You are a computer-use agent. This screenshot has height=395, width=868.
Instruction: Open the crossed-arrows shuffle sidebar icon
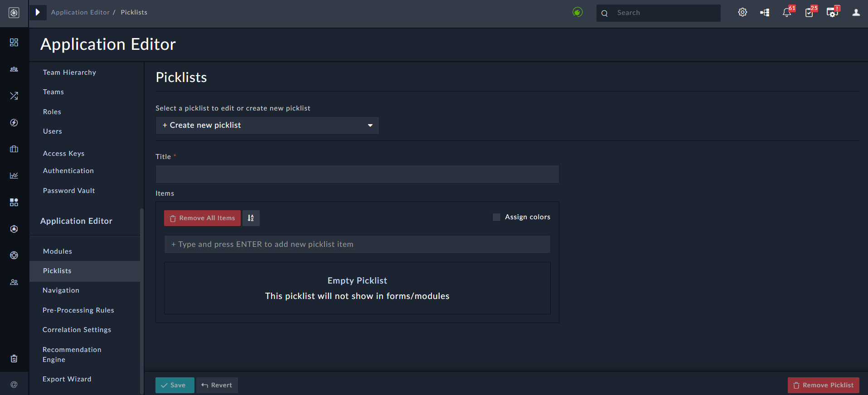[14, 96]
